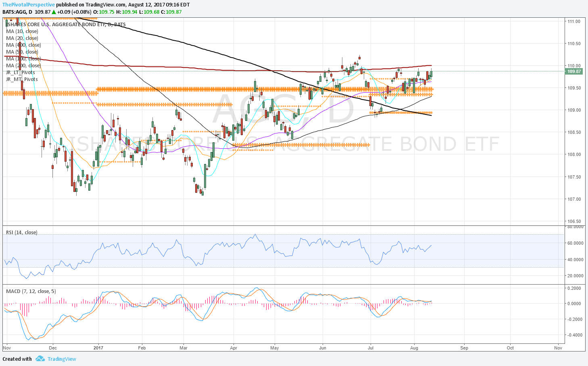Select the MA (100, close) legend entry

23,59
